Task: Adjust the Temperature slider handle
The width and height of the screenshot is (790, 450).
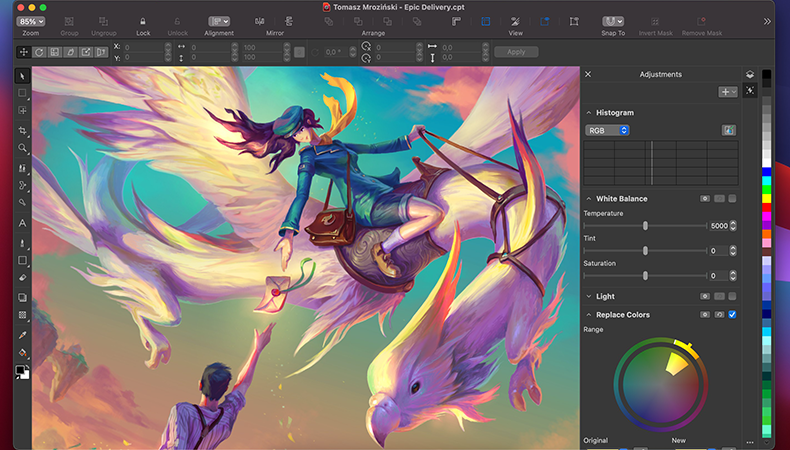Action: 645,226
